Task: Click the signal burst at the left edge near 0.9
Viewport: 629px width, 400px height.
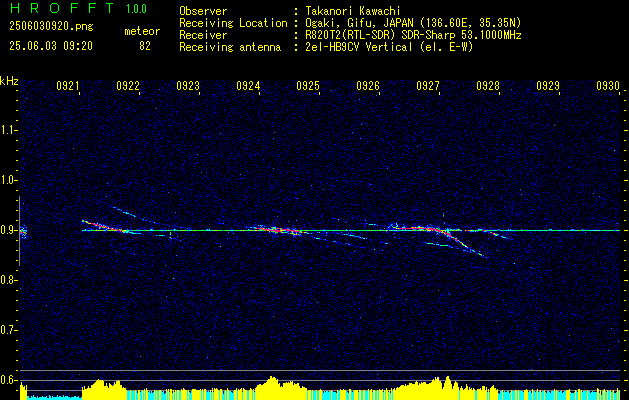Action: pos(23,231)
